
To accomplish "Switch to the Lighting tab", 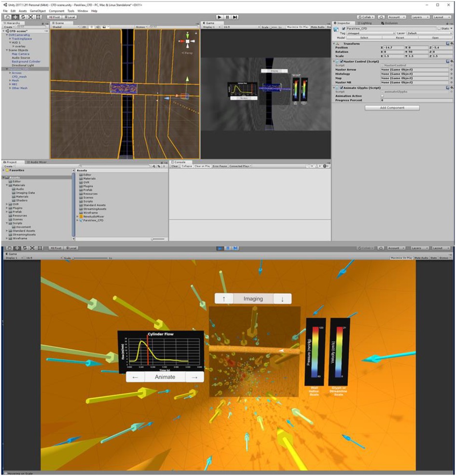I will tap(364, 23).
